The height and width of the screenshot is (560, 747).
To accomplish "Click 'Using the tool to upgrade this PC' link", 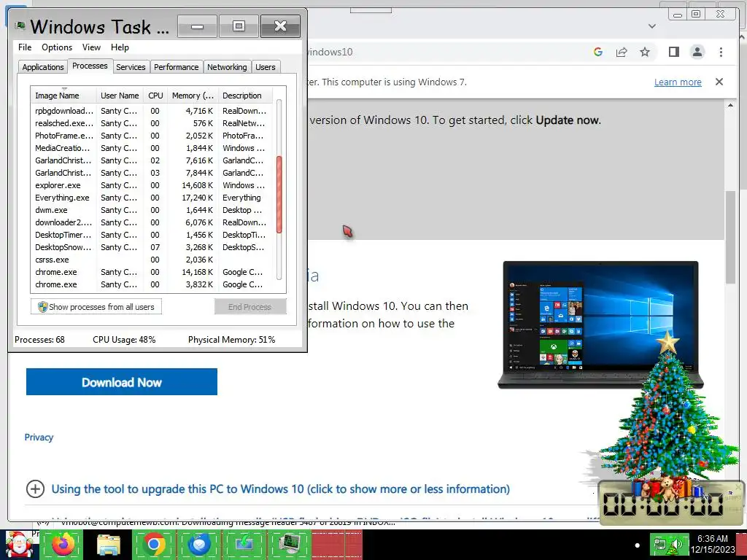I will [x=281, y=489].
